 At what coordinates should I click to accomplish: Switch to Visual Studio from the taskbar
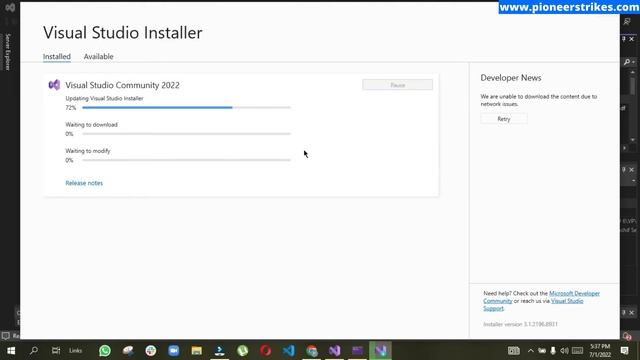pyautogui.click(x=335, y=351)
